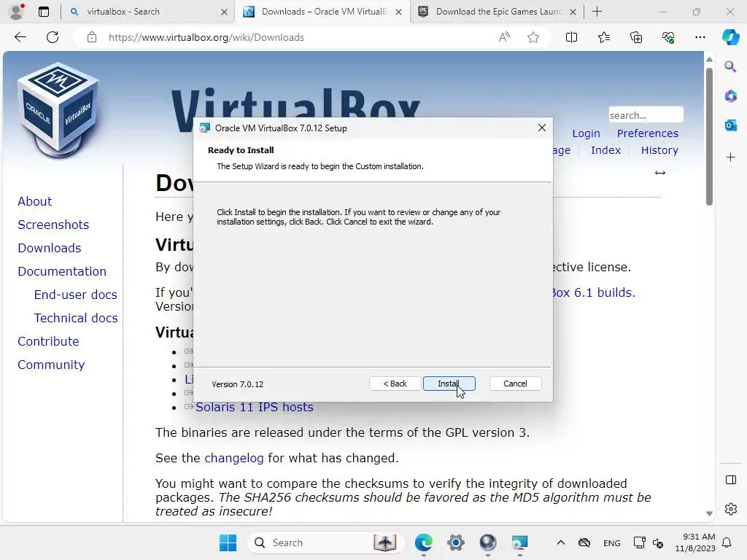This screenshot has width=747, height=560.
Task: Click the Install button in Setup wizard
Action: [x=449, y=384]
